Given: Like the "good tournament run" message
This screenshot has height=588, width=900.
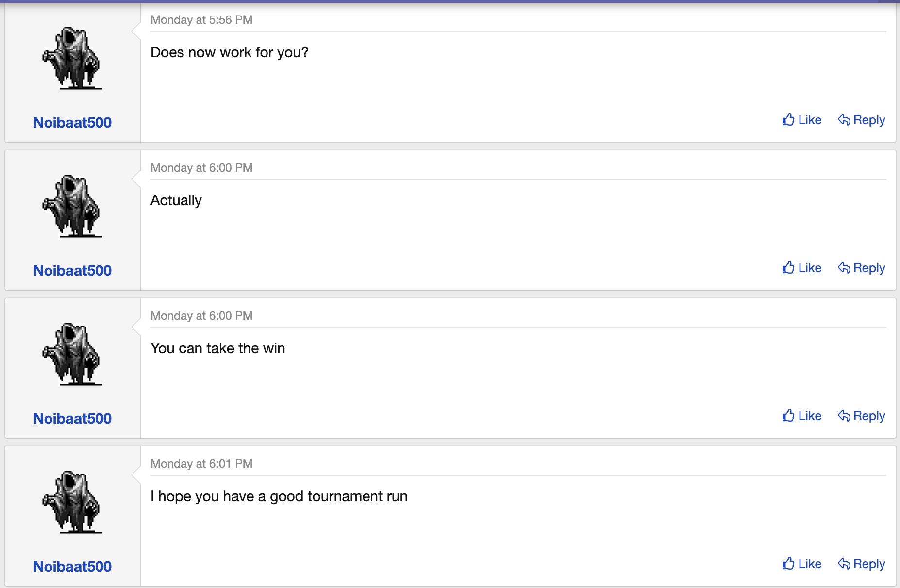Looking at the screenshot, I should coord(802,564).
